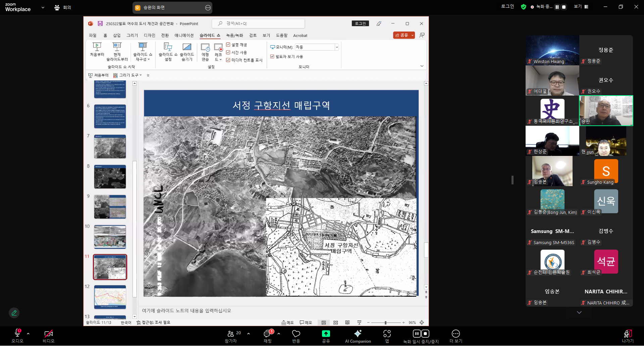
Task: Expand the audio options arrow
Action: [28, 334]
